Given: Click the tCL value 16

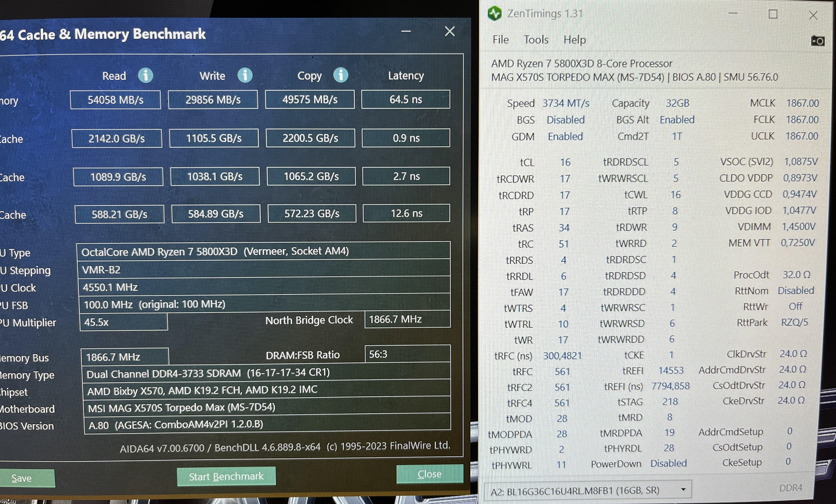Looking at the screenshot, I should click(565, 162).
